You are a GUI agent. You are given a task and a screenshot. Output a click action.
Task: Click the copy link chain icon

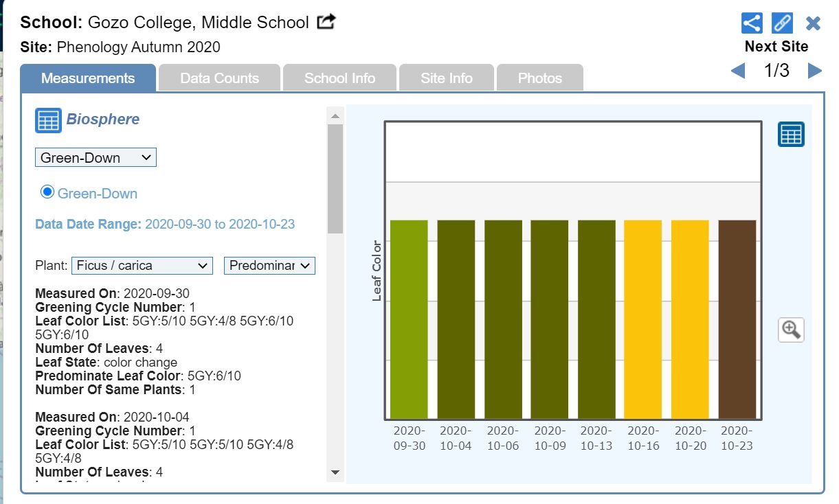coord(782,23)
